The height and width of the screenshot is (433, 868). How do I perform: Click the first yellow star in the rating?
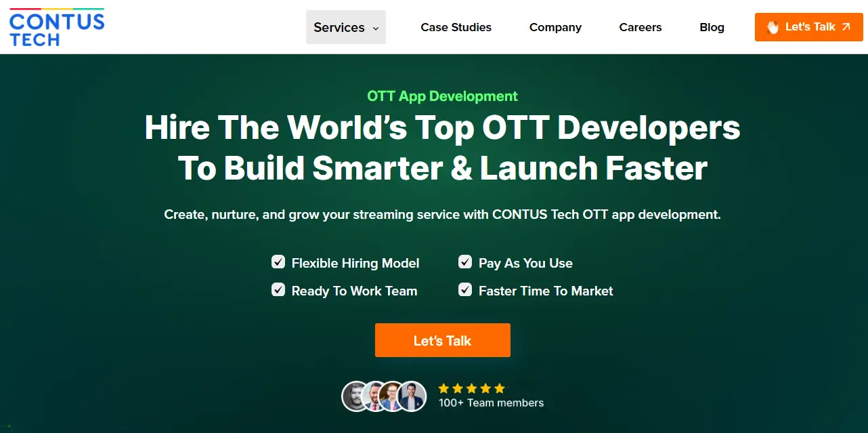[445, 388]
